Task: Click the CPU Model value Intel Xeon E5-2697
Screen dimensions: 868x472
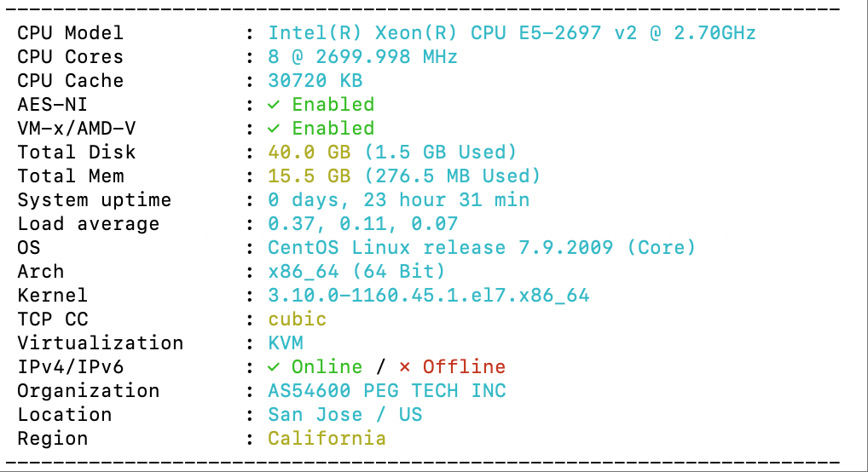Action: [512, 33]
